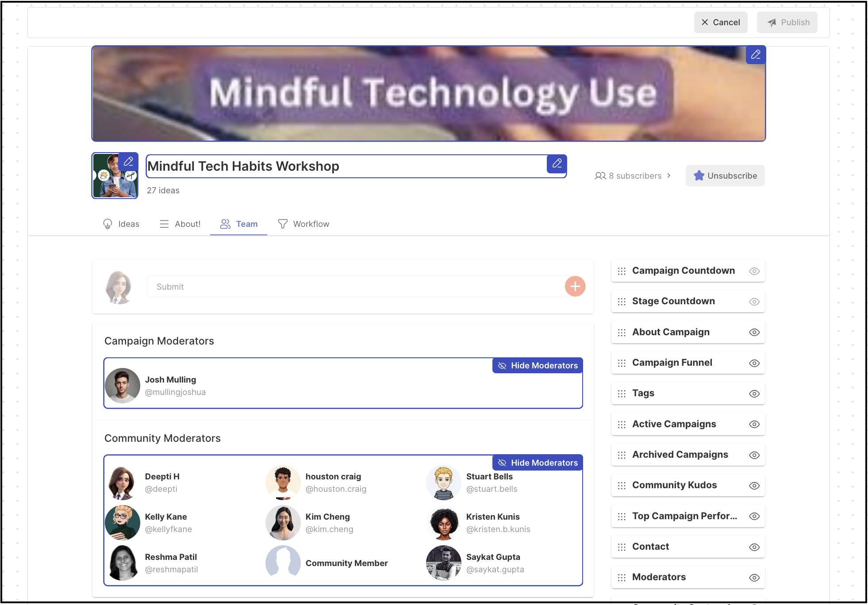This screenshot has width=868, height=605.
Task: Click the 27 ideas count text
Action: tap(163, 191)
